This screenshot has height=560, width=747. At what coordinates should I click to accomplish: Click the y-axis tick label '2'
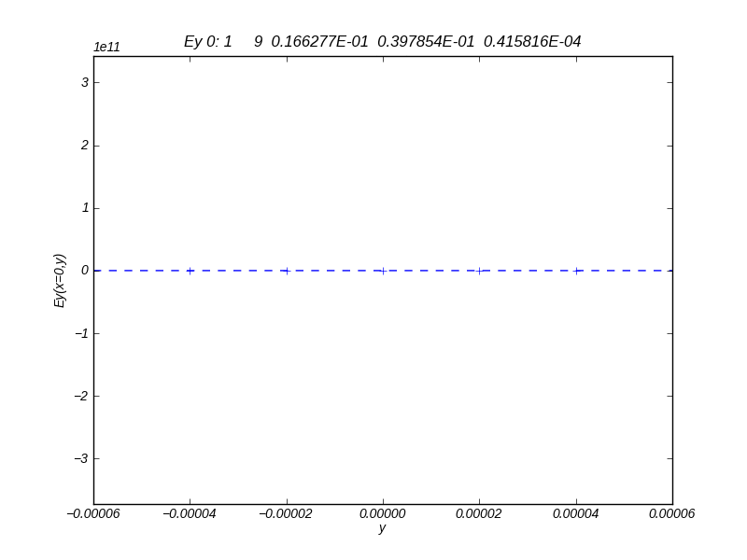[84, 145]
